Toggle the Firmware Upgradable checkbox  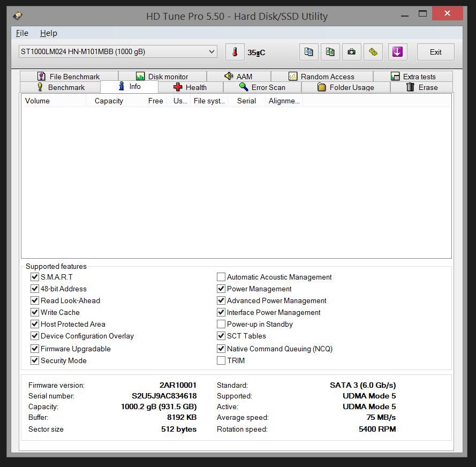35,349
